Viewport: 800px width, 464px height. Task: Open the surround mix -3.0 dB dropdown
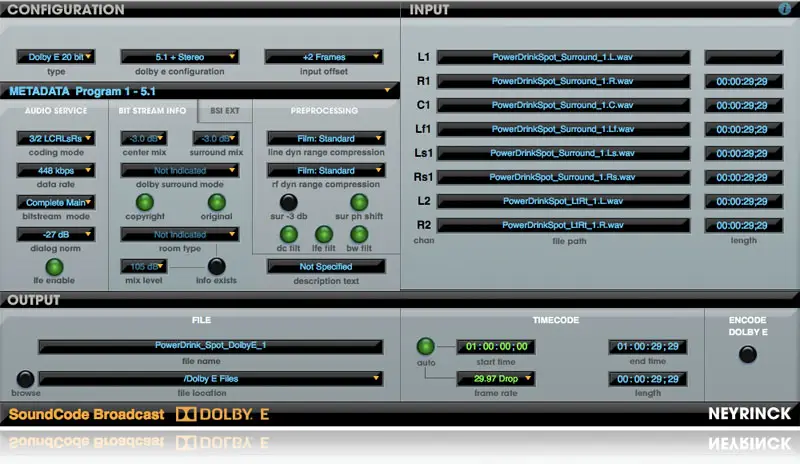216,138
